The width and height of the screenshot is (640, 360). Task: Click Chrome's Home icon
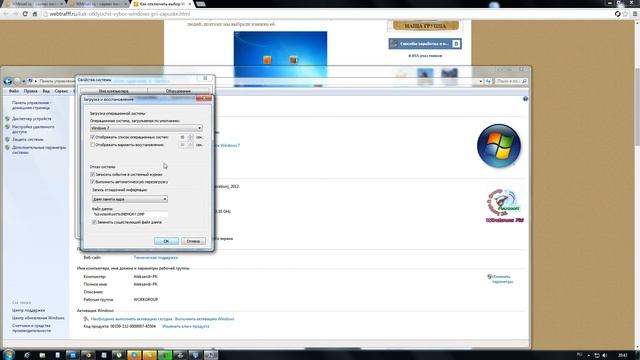pyautogui.click(x=35, y=14)
